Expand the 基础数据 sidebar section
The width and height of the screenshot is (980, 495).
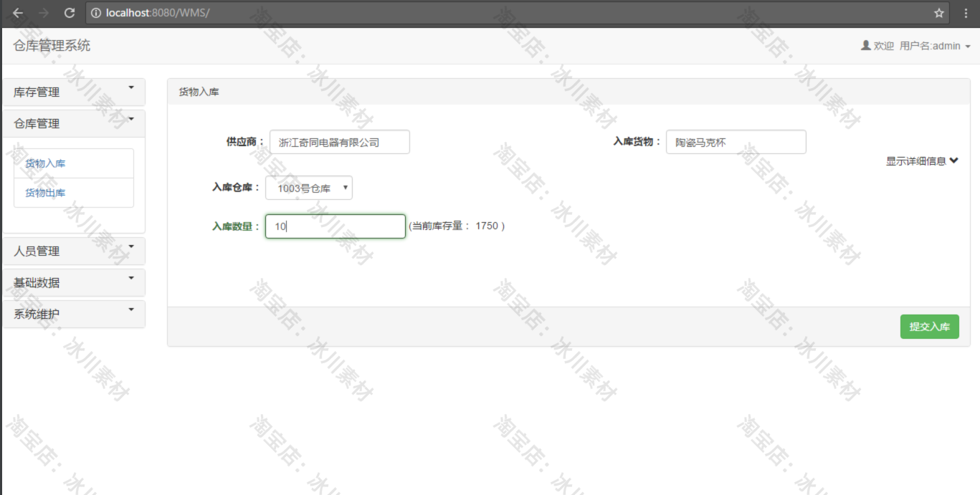pyautogui.click(x=74, y=282)
